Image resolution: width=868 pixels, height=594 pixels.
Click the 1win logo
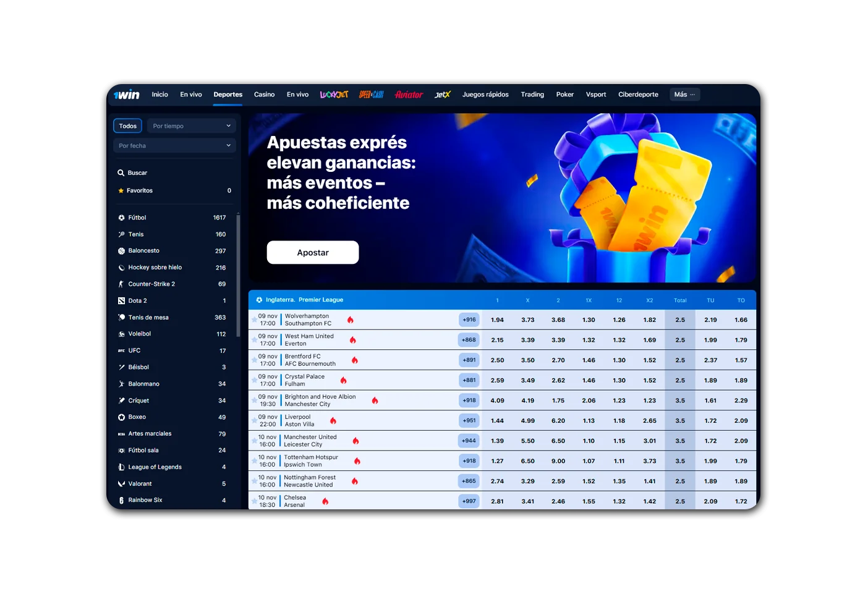click(127, 95)
